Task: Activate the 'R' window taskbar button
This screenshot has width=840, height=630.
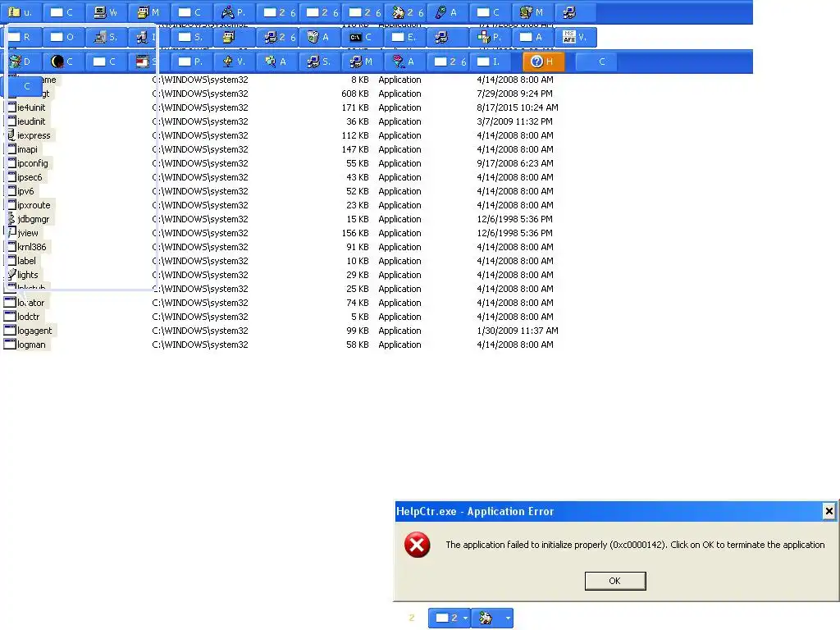Action: coord(21,37)
